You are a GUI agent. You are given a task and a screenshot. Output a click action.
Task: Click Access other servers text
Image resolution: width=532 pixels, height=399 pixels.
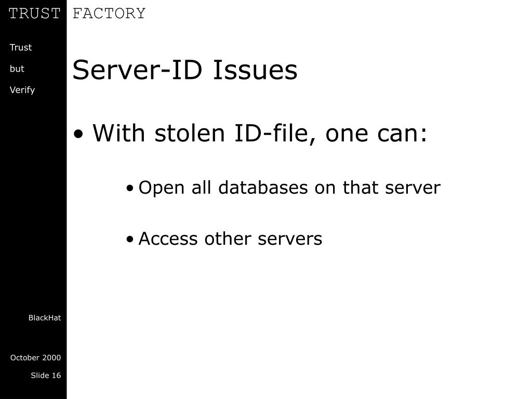tap(230, 238)
